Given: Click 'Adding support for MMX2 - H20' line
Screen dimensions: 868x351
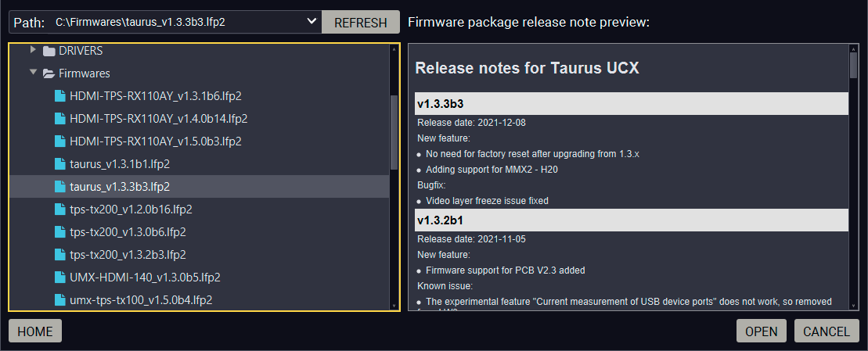Looking at the screenshot, I should point(492,170).
